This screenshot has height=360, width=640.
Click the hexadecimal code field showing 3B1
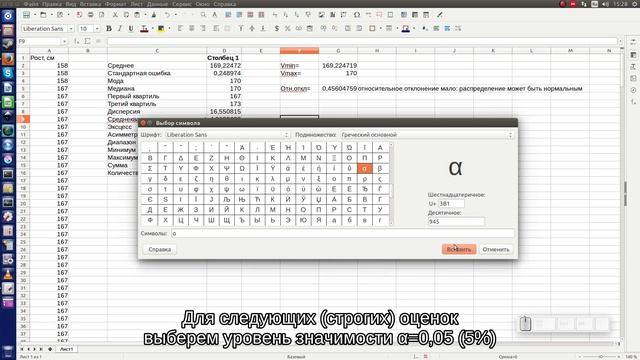451,203
